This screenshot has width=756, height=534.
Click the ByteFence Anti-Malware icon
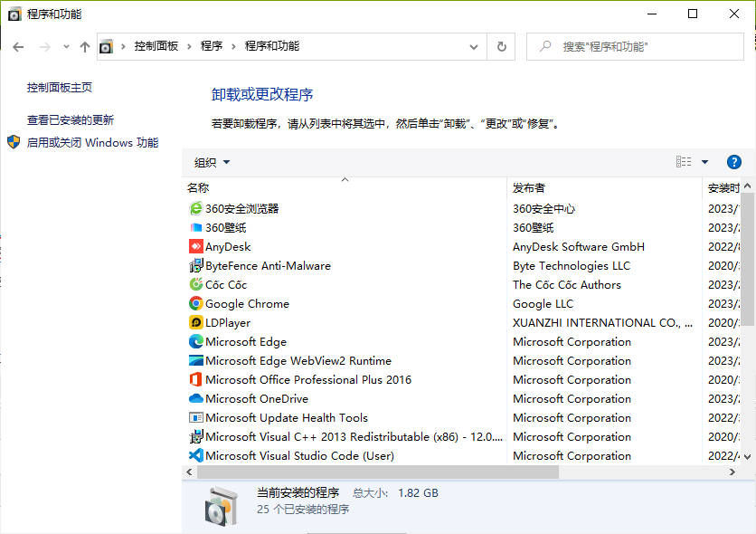click(195, 265)
